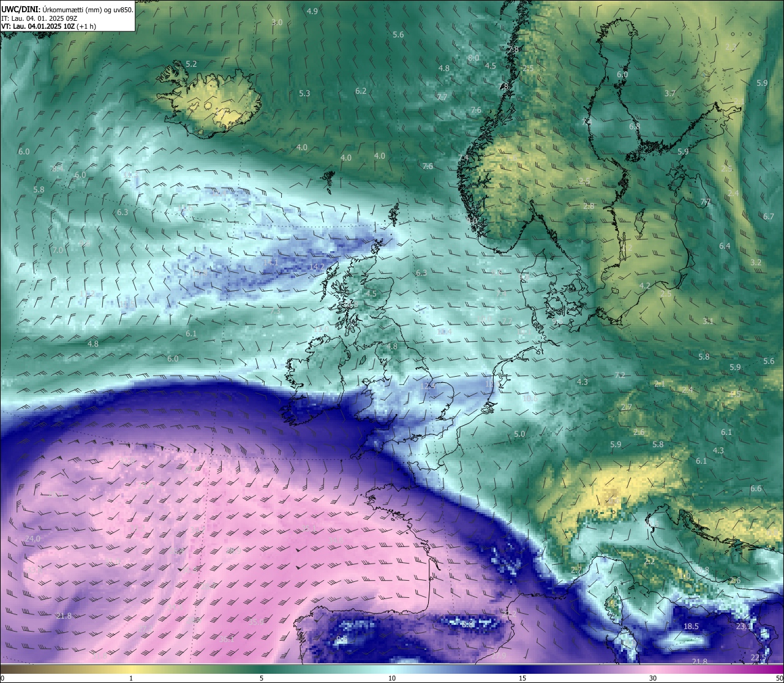Click the color scale tick label '0'
Screen dimensions: 784x683
point(2,678)
